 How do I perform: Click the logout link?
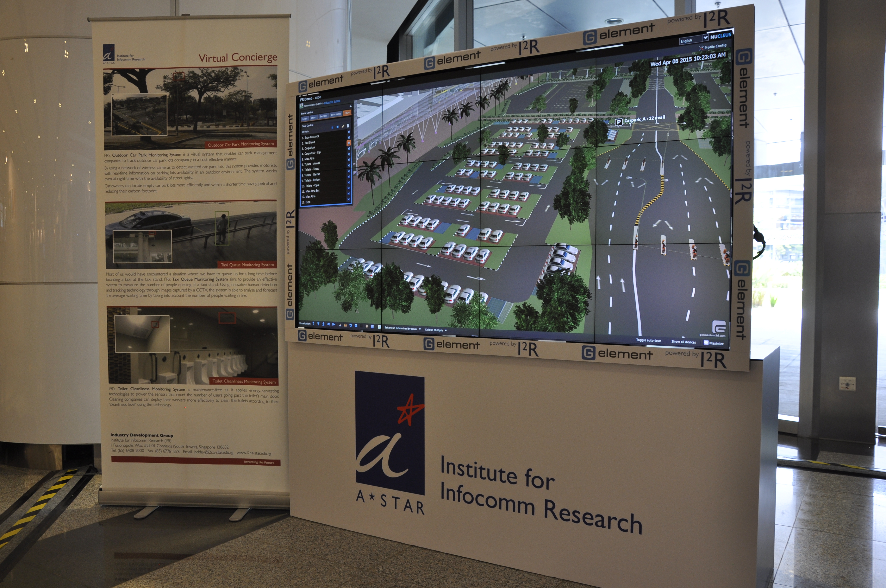pos(337,101)
